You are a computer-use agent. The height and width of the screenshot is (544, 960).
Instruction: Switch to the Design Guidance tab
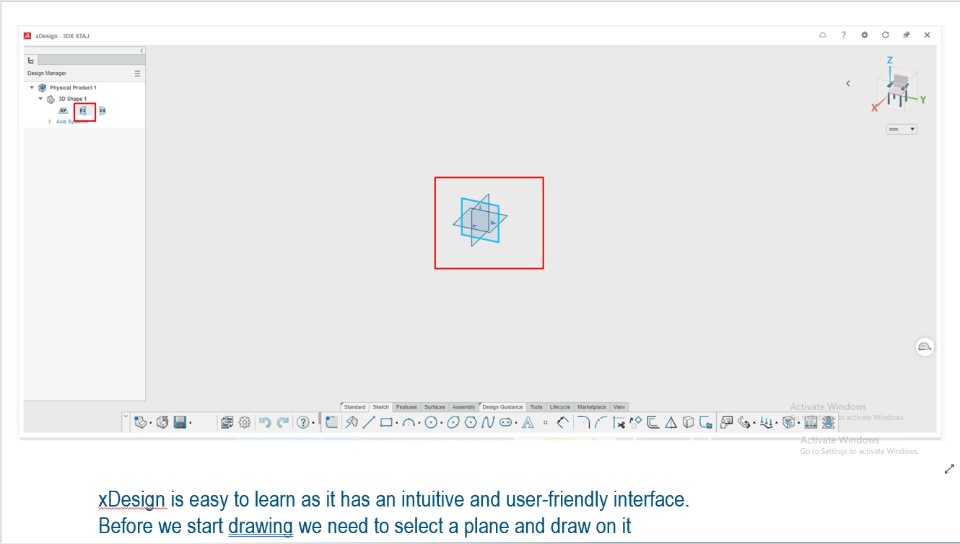tap(503, 407)
